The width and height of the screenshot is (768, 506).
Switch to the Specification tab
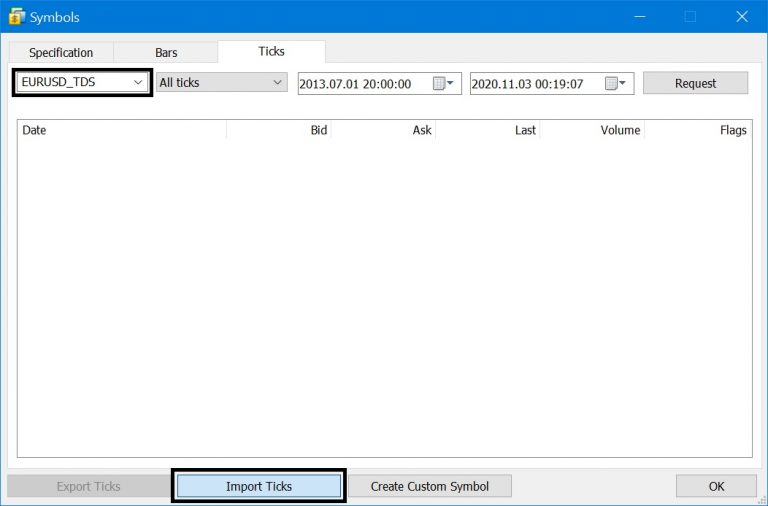[61, 52]
